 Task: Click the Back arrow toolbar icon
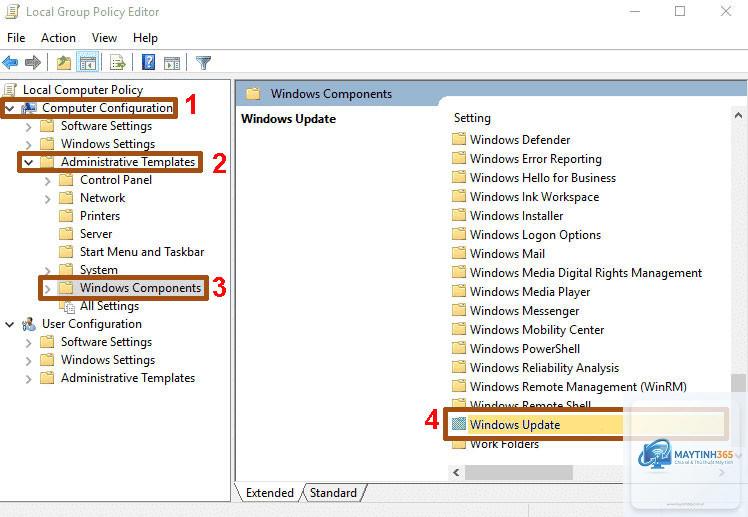point(10,62)
